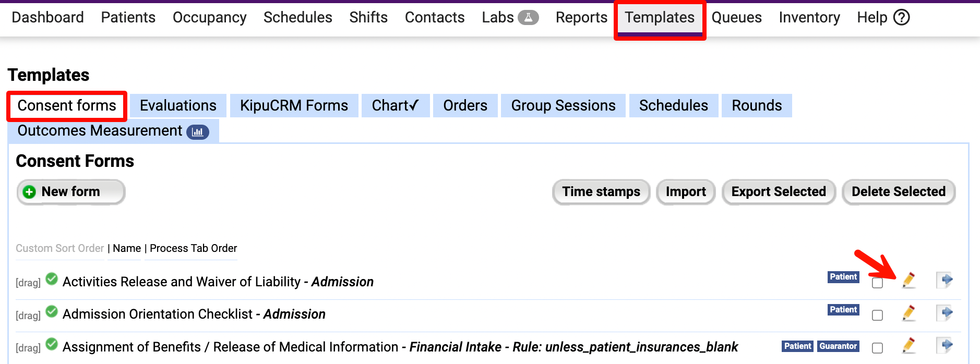
Task: Select the Admission Orientation Checklist checkbox
Action: click(878, 316)
